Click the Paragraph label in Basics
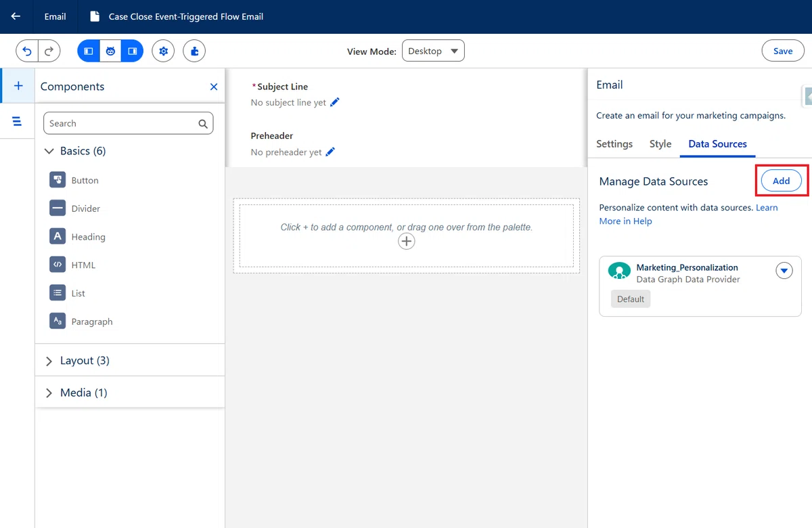This screenshot has height=528, width=812. tap(92, 322)
